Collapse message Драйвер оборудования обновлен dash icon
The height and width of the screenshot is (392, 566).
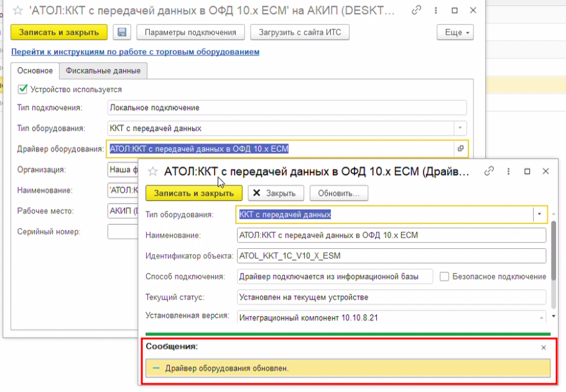(156, 368)
